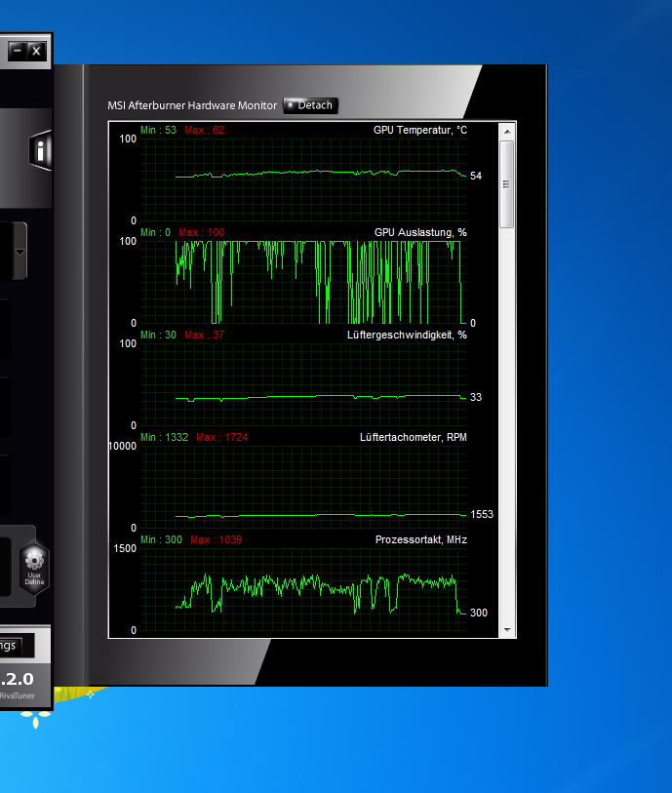This screenshot has width=672, height=793.
Task: Click the Lüftergeschwindigkeit graph
Action: 303,384
